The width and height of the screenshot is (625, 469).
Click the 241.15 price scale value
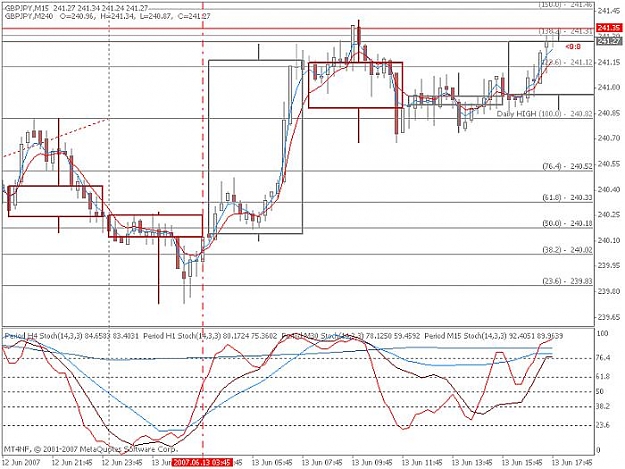click(x=609, y=62)
